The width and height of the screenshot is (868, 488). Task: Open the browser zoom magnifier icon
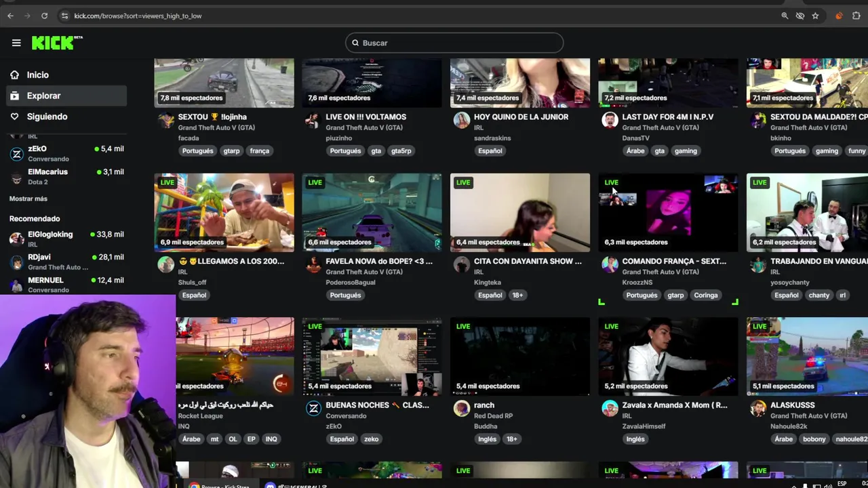click(785, 16)
